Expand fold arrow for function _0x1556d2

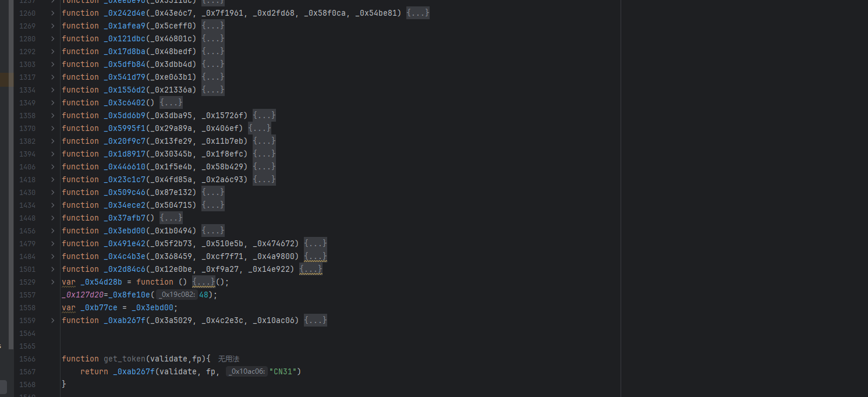point(52,90)
